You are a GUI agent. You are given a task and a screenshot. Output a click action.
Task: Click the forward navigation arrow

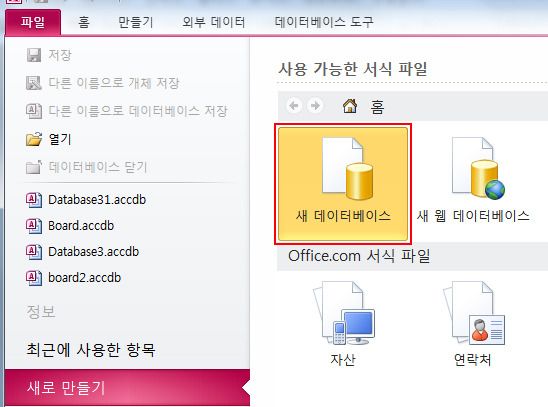[315, 106]
